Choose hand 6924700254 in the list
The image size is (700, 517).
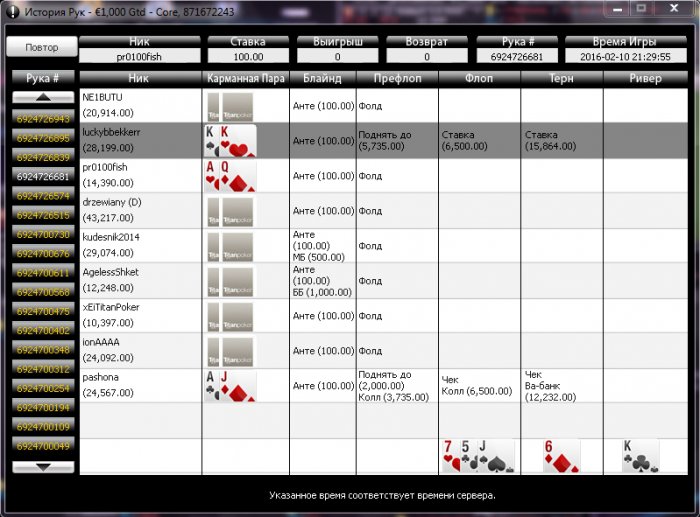43,388
